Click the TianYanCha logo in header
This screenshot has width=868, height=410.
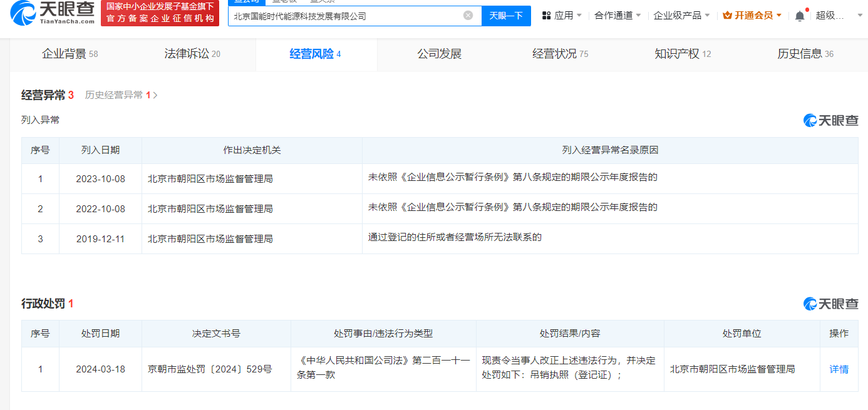(x=52, y=13)
